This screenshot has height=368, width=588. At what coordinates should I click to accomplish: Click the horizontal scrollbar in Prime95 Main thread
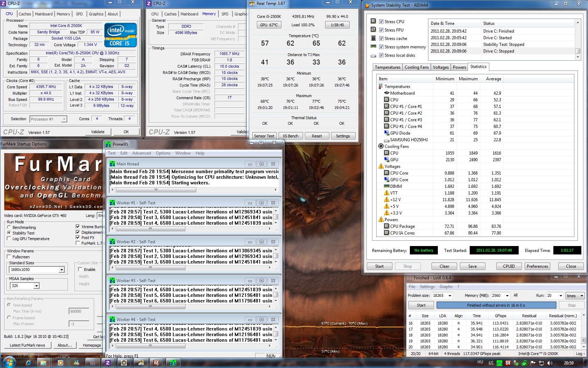click(194, 190)
